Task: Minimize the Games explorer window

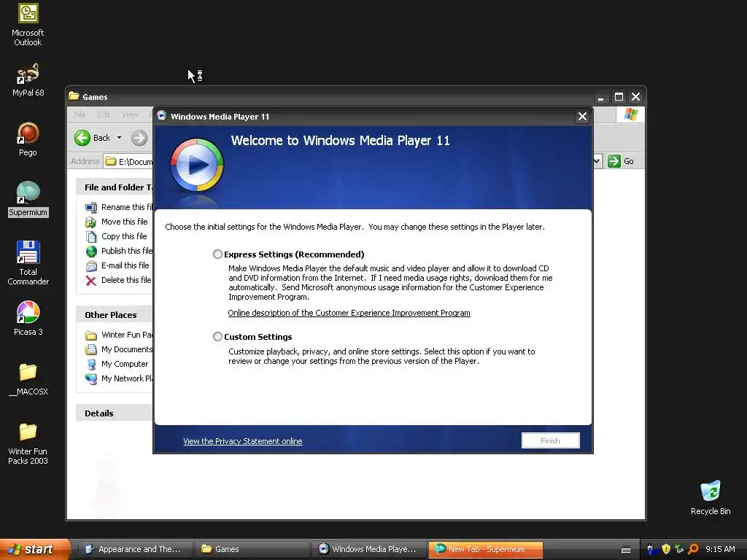Action: click(x=601, y=97)
